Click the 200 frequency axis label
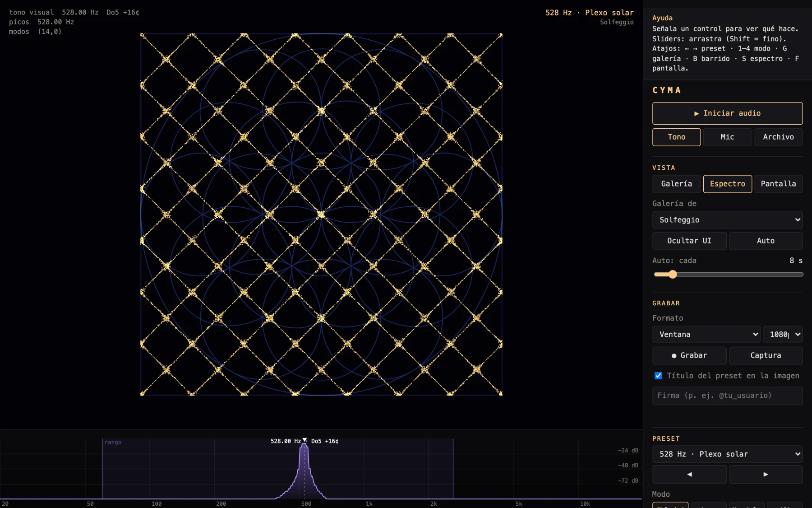This screenshot has height=508, width=812. (x=221, y=504)
